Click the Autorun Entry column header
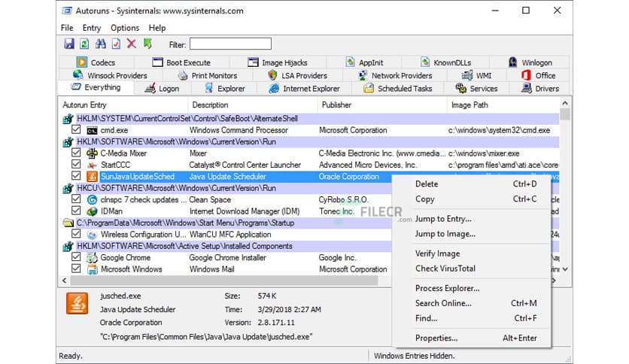629x364 pixels. [84, 105]
